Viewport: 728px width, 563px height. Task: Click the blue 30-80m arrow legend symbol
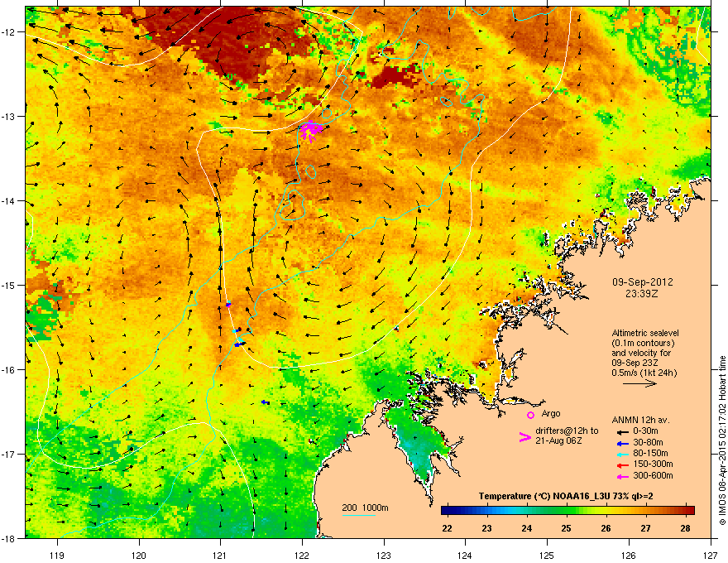[622, 444]
